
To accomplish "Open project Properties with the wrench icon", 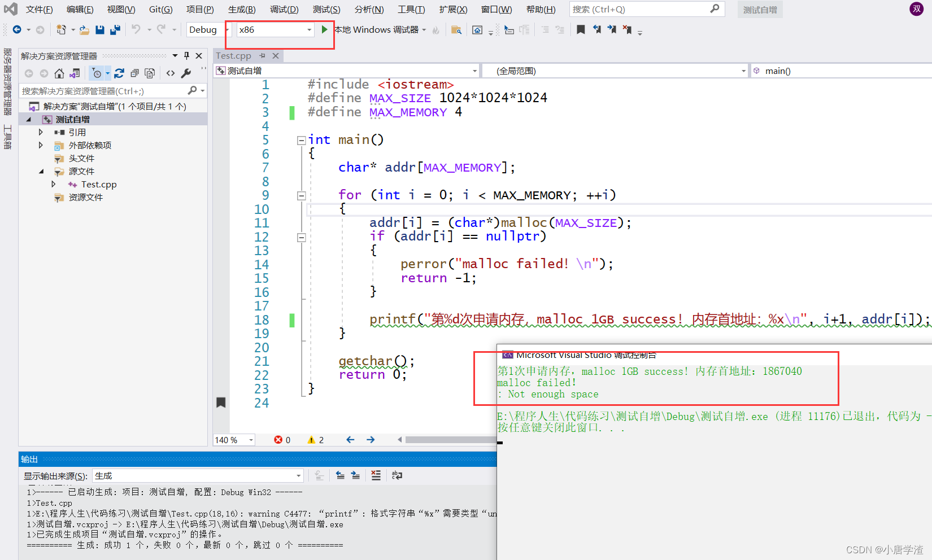I will click(186, 73).
